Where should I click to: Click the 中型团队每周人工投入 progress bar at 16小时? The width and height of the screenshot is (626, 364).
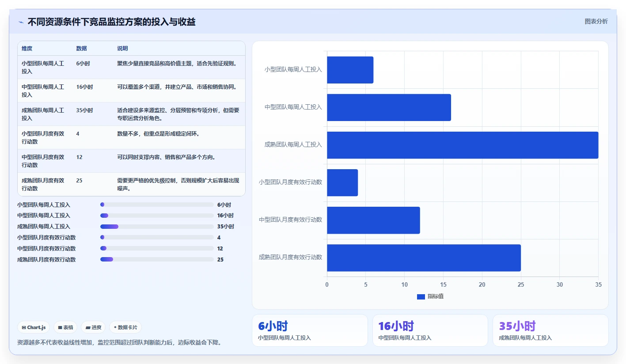pos(157,216)
